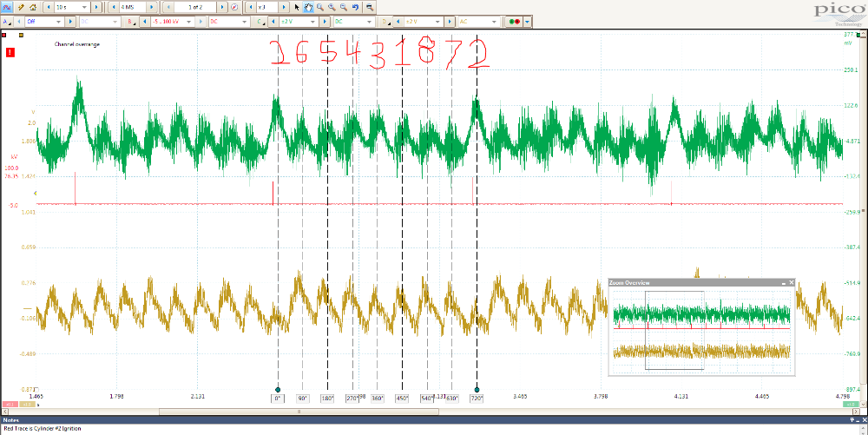
Task: Go to next waveform buffer arrow
Action: pyautogui.click(x=222, y=6)
